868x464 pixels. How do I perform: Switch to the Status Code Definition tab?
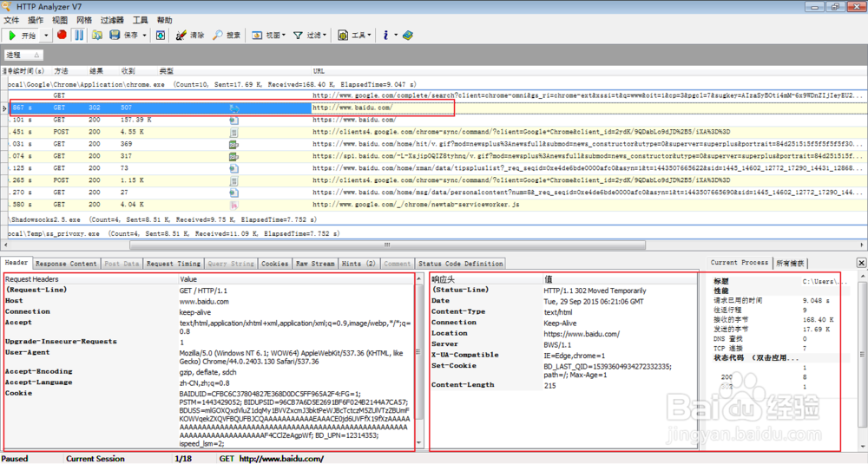pos(461,264)
